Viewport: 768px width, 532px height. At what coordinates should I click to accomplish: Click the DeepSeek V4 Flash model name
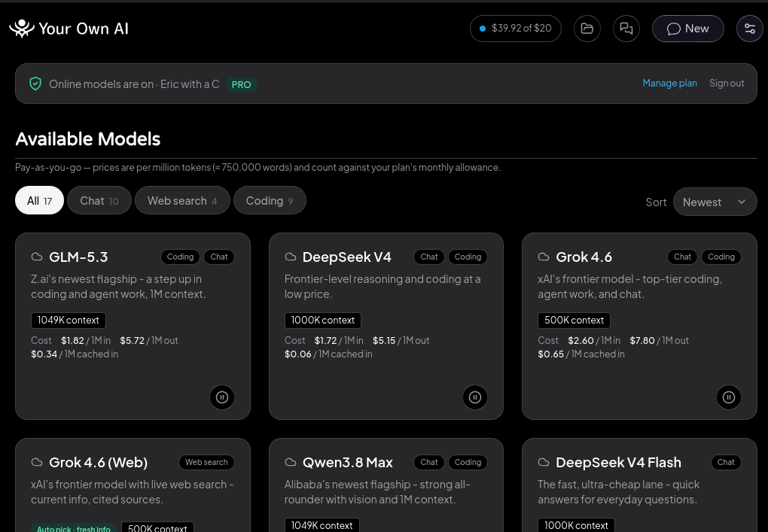pyautogui.click(x=619, y=462)
